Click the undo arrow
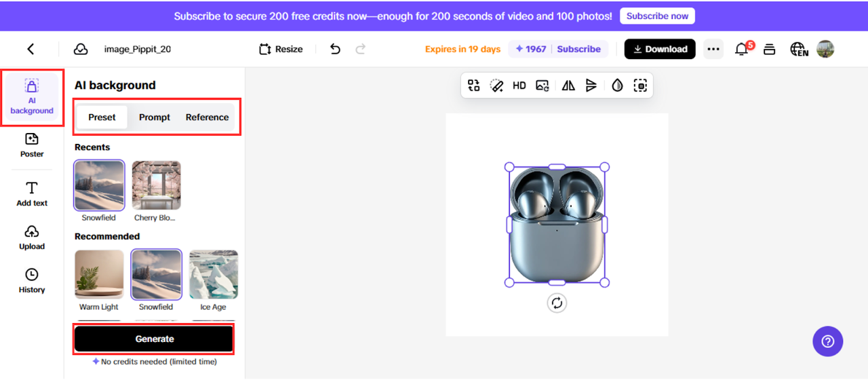The image size is (868, 380). (x=335, y=49)
